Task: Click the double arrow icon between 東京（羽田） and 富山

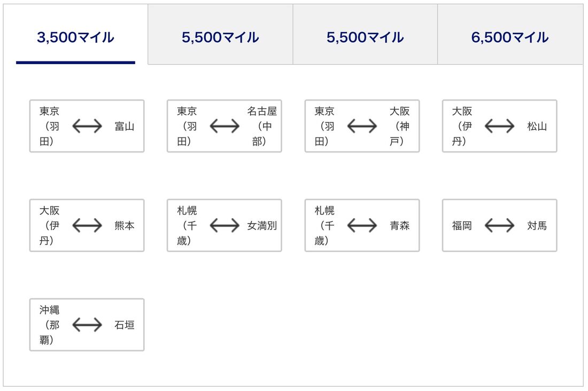Action: pyautogui.click(x=86, y=126)
